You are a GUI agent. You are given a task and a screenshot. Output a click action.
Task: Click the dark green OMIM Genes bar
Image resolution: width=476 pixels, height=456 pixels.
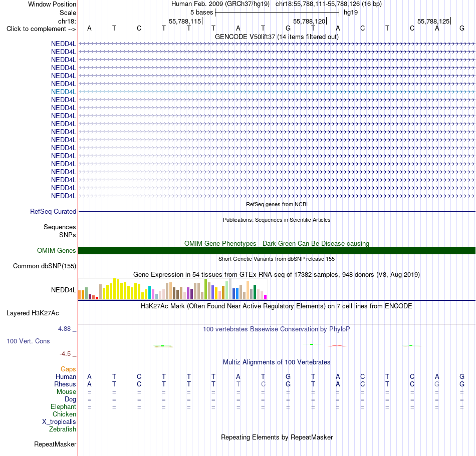pyautogui.click(x=277, y=250)
